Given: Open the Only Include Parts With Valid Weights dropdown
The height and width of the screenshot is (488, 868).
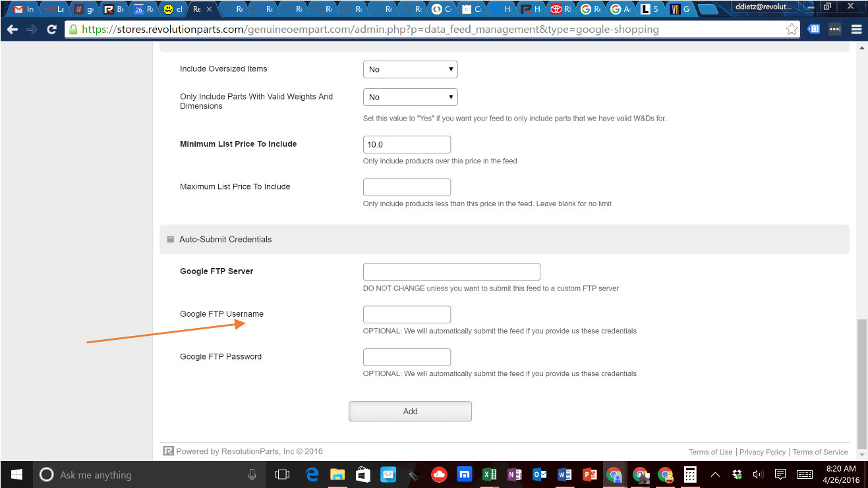Looking at the screenshot, I should (410, 97).
